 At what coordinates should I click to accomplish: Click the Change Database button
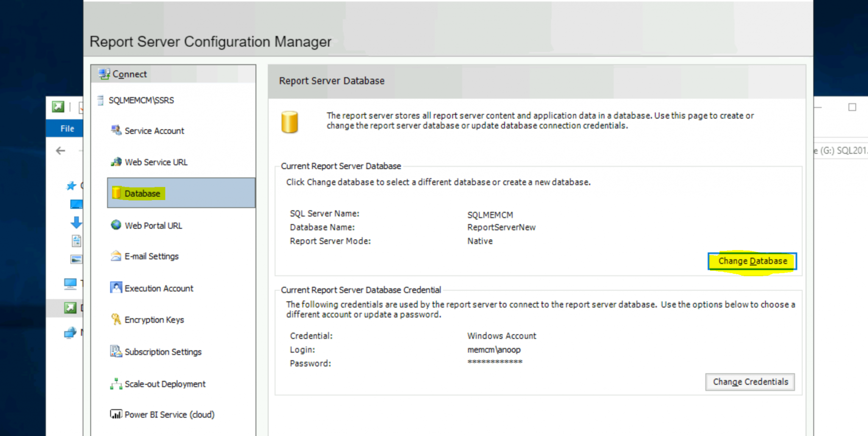coord(752,261)
